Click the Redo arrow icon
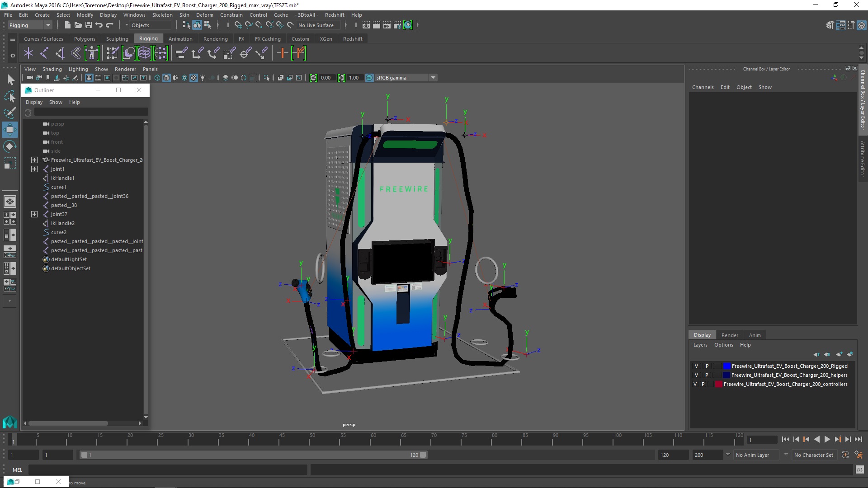The image size is (868, 488). pos(109,25)
